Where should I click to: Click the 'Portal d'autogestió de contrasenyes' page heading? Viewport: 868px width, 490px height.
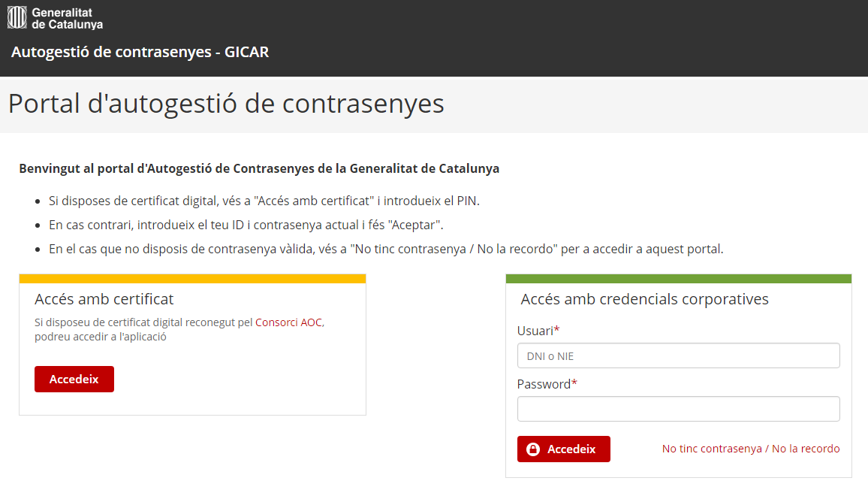point(226,104)
